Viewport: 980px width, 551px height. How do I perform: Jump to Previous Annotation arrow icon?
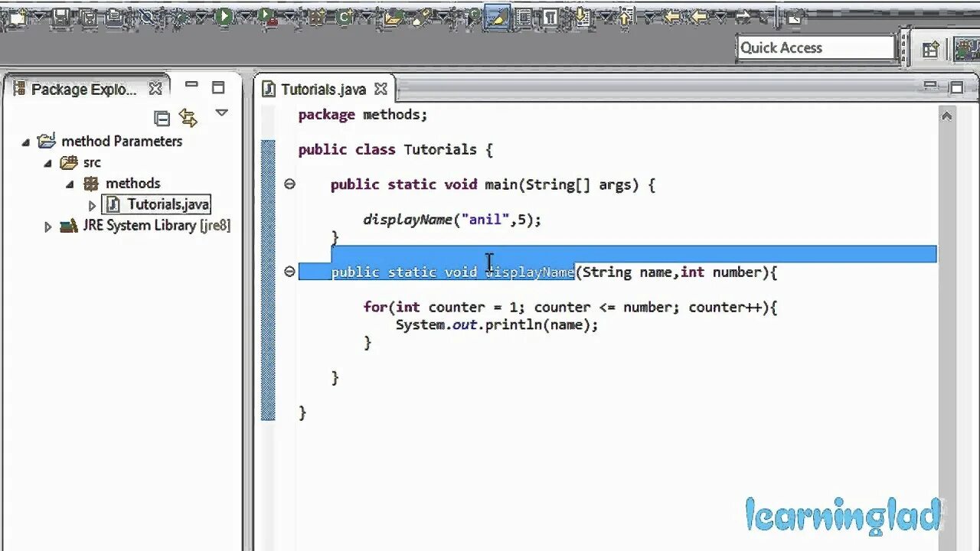tap(626, 16)
